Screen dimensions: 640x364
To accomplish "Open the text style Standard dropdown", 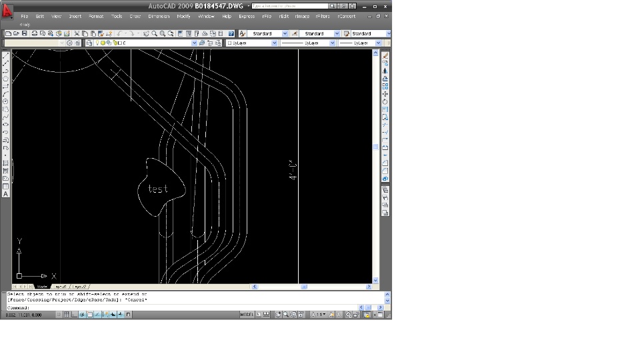I will click(x=285, y=33).
